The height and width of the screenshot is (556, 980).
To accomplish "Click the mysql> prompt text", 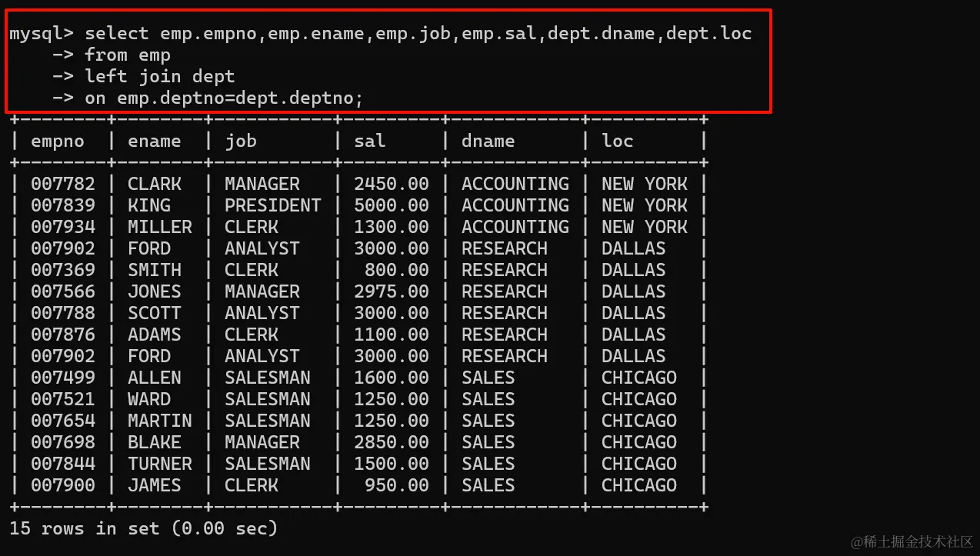I will click(41, 33).
